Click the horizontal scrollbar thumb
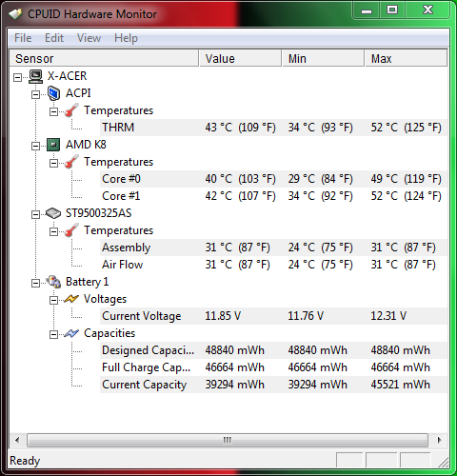 coord(228,440)
